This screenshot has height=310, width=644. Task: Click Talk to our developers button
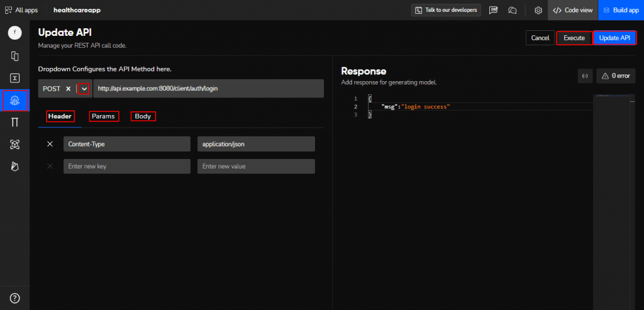(x=446, y=10)
